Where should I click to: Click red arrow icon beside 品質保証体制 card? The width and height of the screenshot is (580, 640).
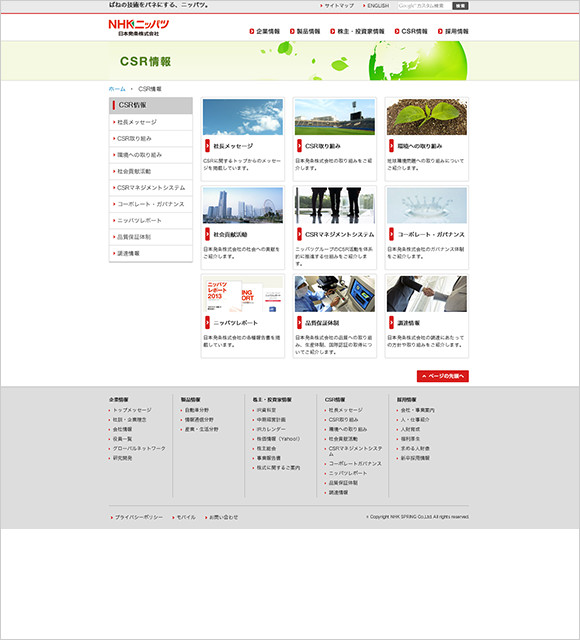(299, 322)
